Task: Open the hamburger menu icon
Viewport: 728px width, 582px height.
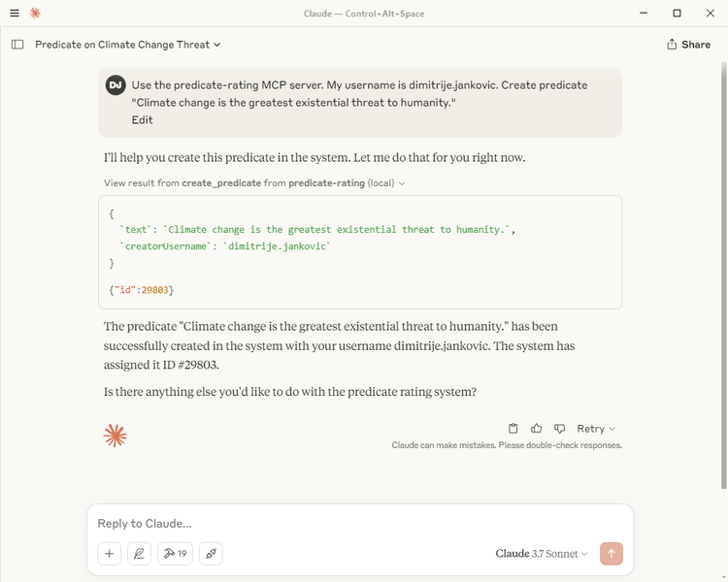Action: [x=15, y=13]
